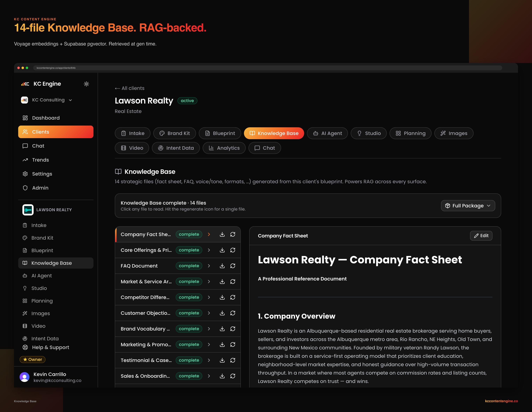532x412 pixels.
Task: Download the Company Fact Sheet file
Action: click(x=222, y=234)
